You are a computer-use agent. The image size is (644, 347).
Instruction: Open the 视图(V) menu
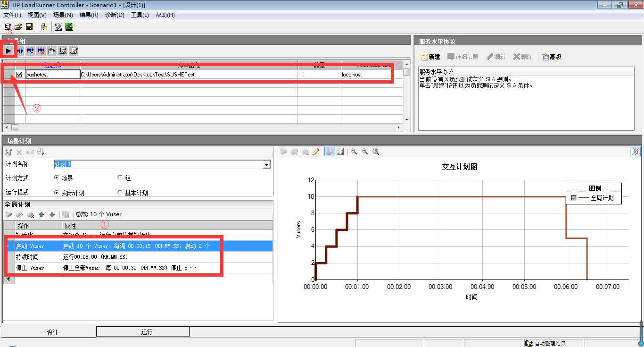(x=37, y=15)
